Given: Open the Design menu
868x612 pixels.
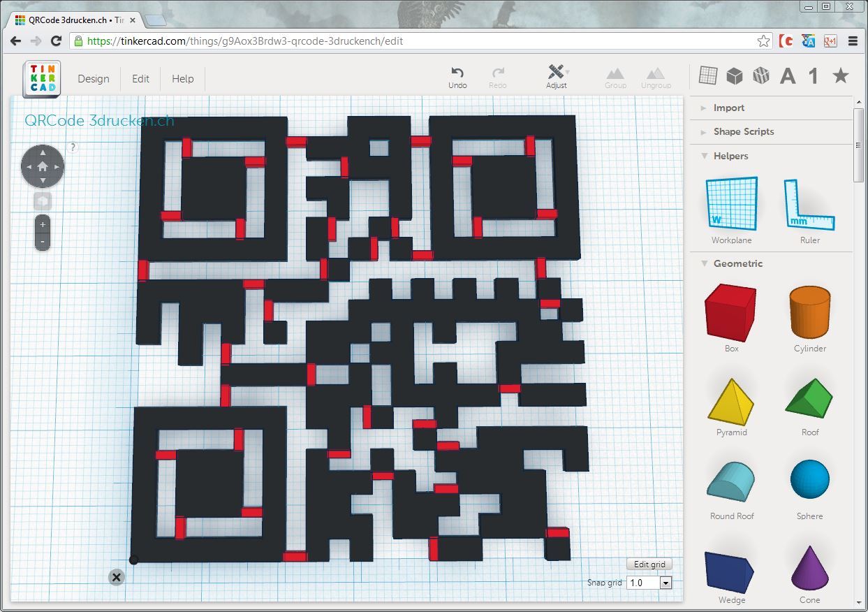Looking at the screenshot, I should 94,79.
